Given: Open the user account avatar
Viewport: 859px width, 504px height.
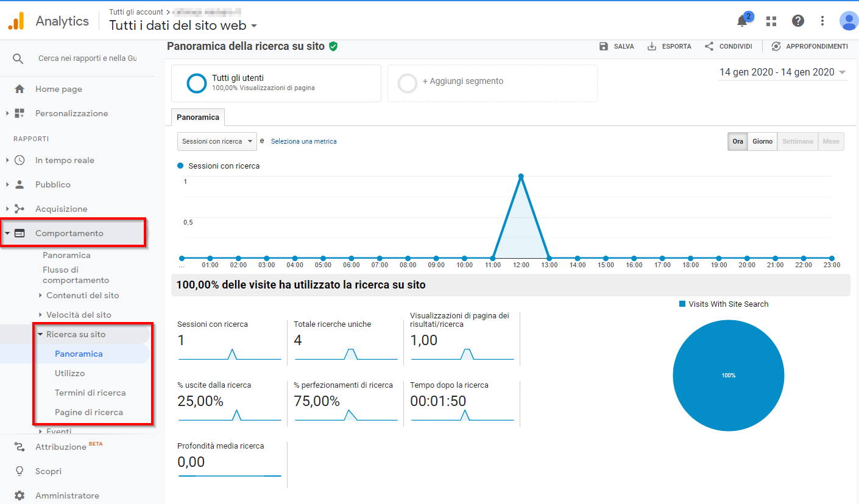Looking at the screenshot, I should (x=849, y=21).
